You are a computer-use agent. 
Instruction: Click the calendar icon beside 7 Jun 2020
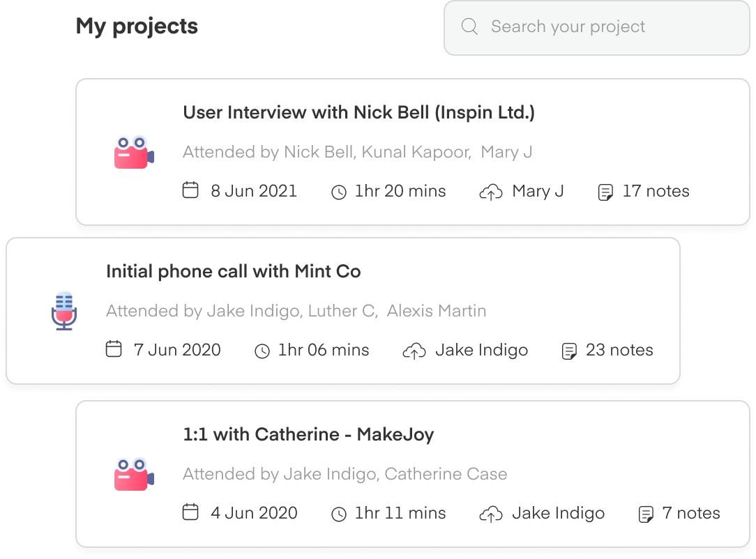[114, 349]
